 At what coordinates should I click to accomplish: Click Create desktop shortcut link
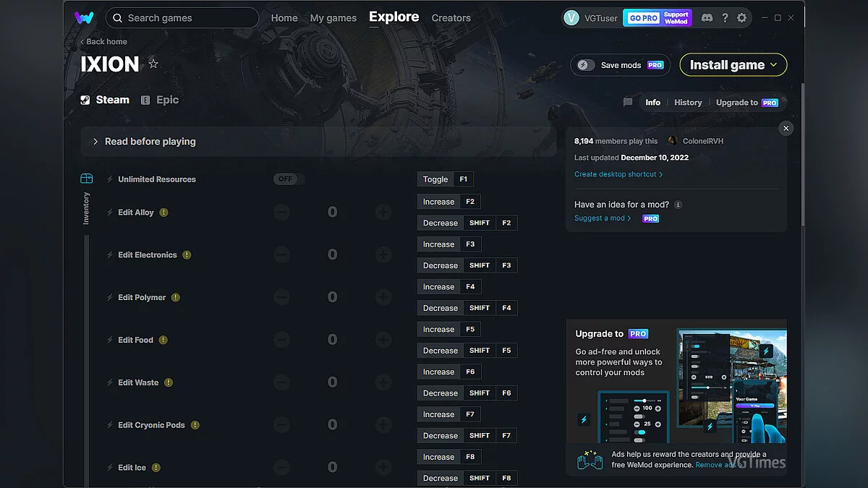(618, 174)
